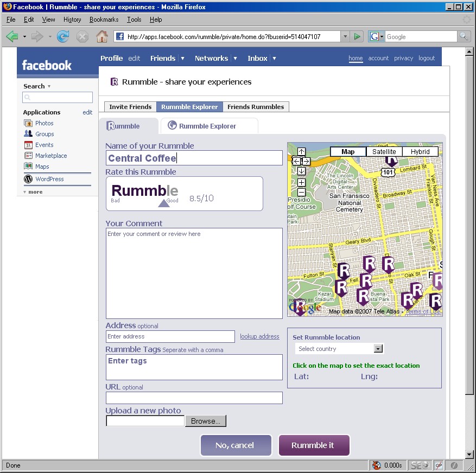Open the Photos application in sidebar
This screenshot has width=476, height=473.
click(x=44, y=123)
